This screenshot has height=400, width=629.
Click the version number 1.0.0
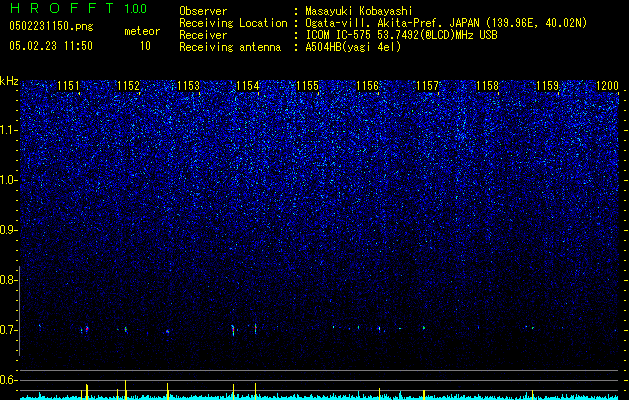tap(136, 9)
